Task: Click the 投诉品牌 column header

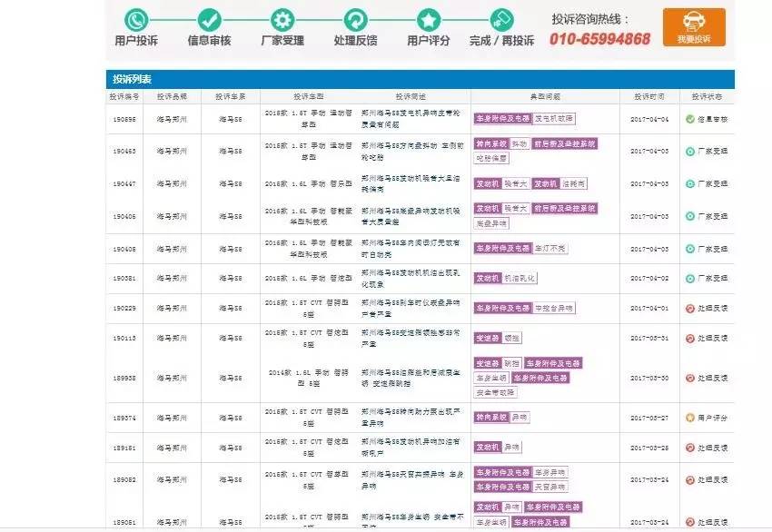Action: [x=172, y=96]
